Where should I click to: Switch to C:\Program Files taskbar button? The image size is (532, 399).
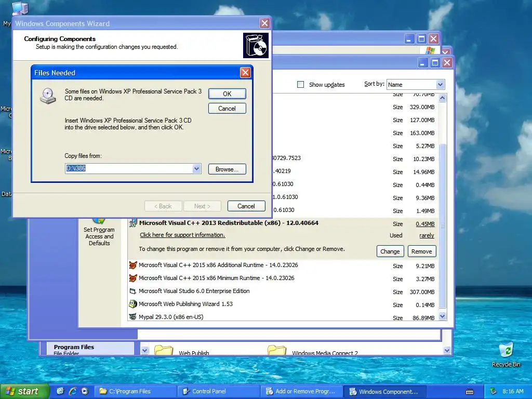pos(135,392)
